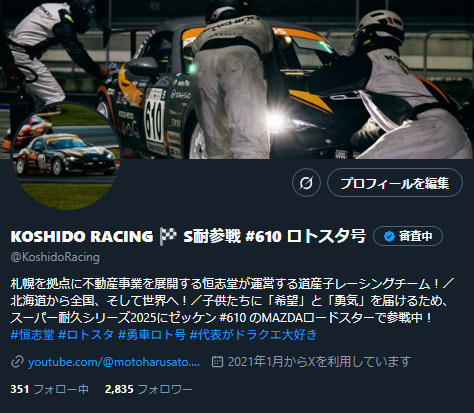This screenshot has width=474, height=413.
Task: Open the 2,835 フォロワー followers list
Action: (x=148, y=389)
